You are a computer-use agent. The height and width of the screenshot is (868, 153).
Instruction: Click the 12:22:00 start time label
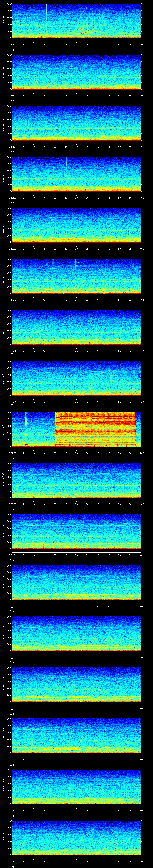(x=12, y=453)
